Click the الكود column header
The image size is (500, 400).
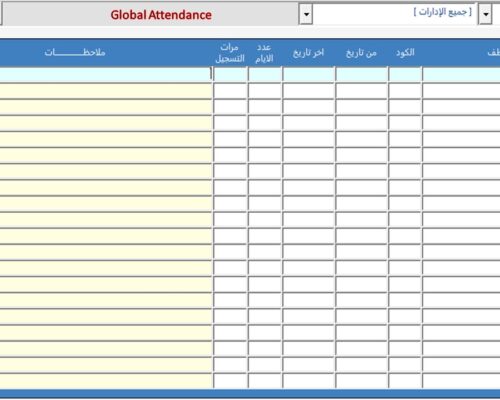pos(405,53)
